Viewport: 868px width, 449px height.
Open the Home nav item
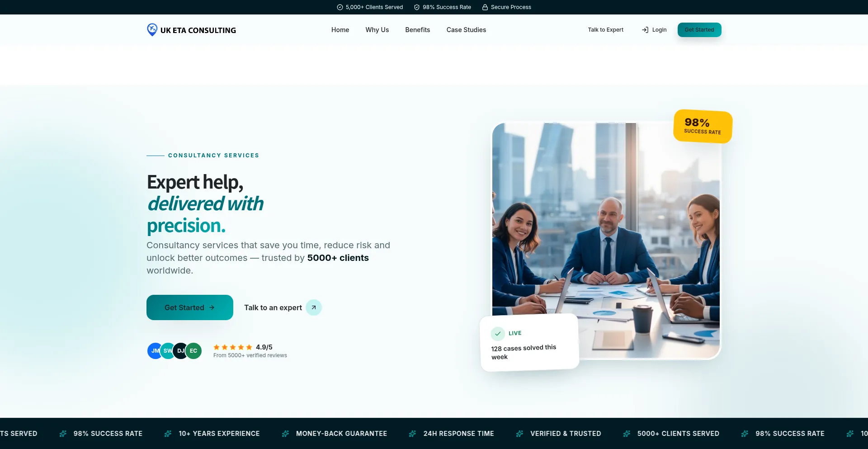pos(340,30)
